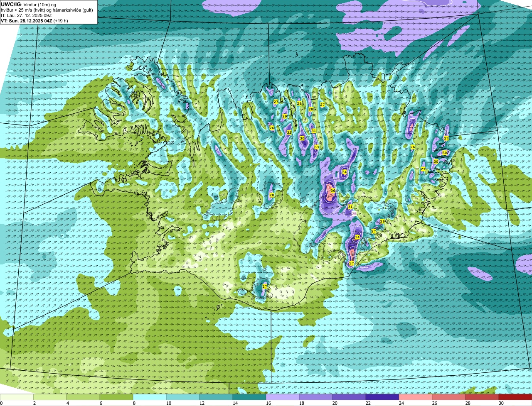Click the "VT: Sun. 28.12.2025 04Z (+19 h)" line
532x406 pixels.
point(34,21)
